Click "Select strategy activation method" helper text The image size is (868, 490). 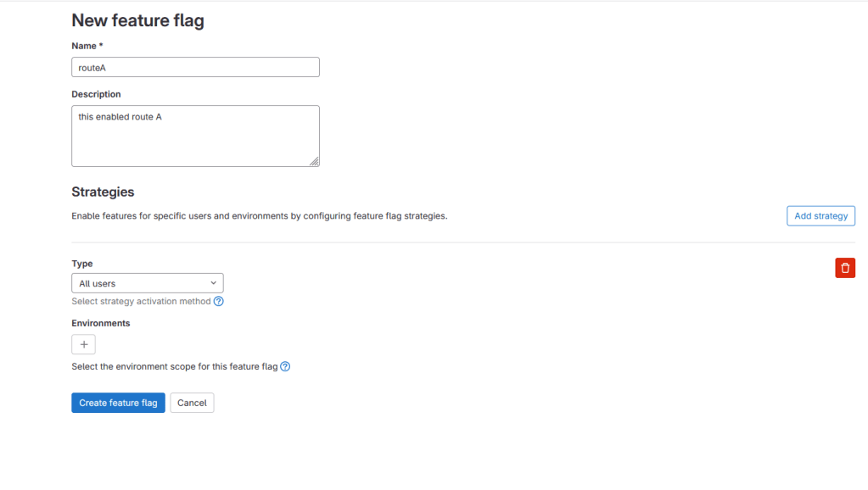(141, 301)
